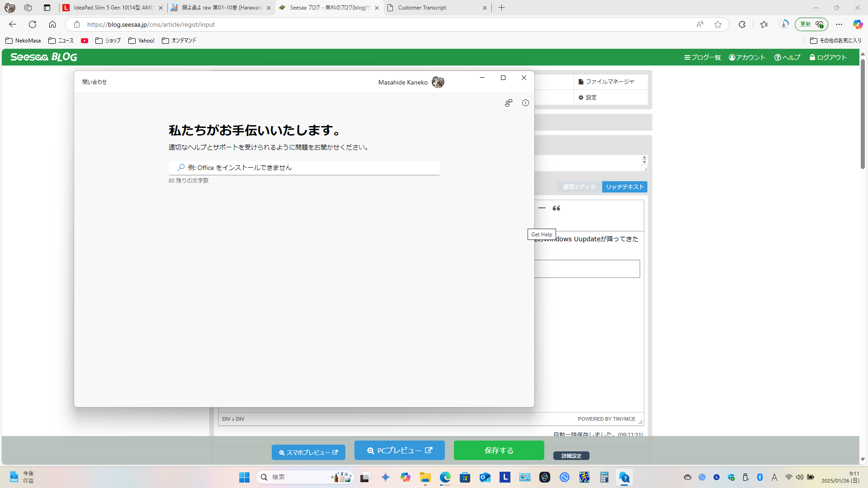Open Task View on the taskbar
The height and width of the screenshot is (488, 868).
coord(365,477)
